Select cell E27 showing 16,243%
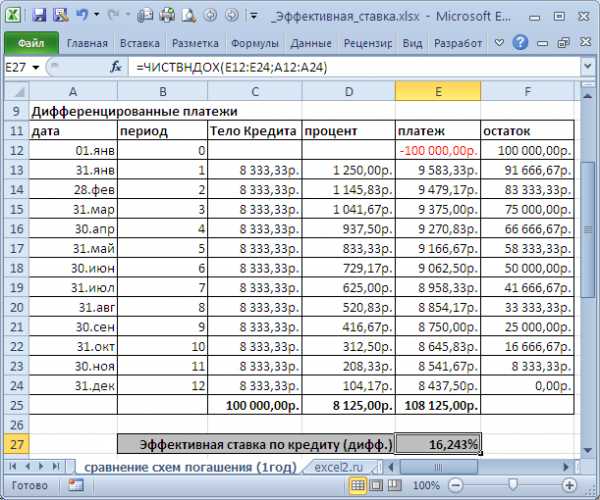Screen dimensions: 600x500 point(437,444)
